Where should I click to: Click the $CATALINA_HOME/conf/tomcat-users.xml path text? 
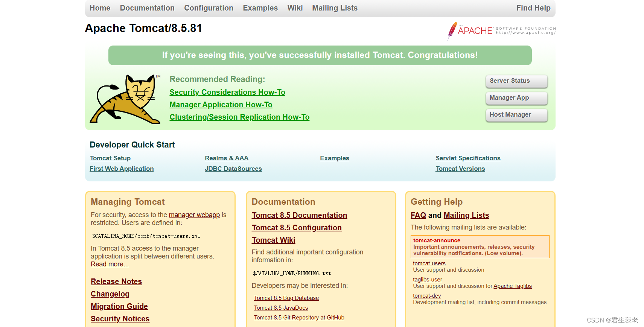click(x=146, y=236)
